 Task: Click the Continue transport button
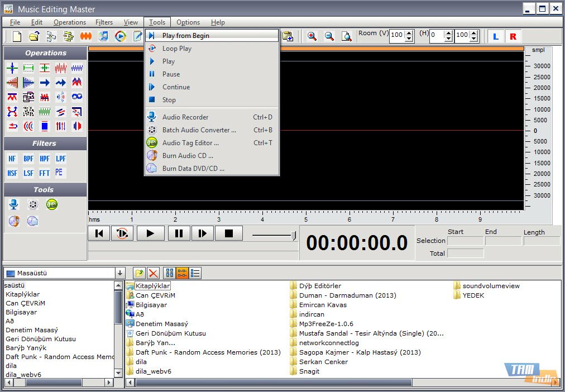[x=203, y=233]
